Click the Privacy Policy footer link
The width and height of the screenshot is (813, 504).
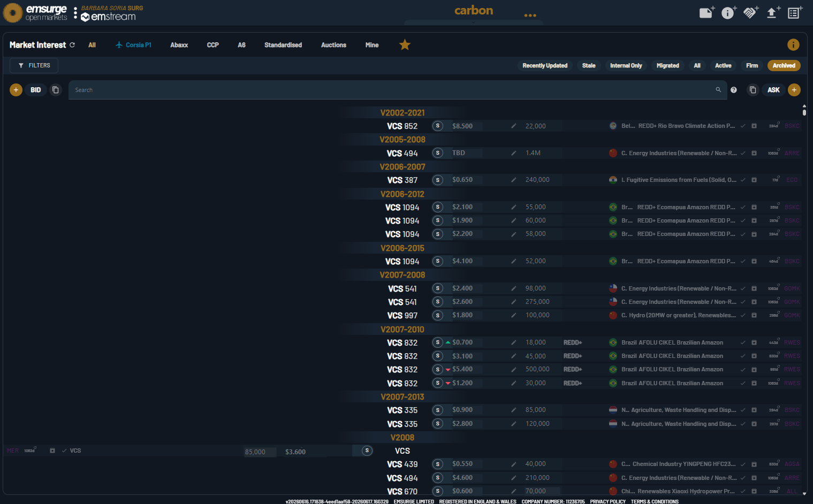pyautogui.click(x=608, y=501)
